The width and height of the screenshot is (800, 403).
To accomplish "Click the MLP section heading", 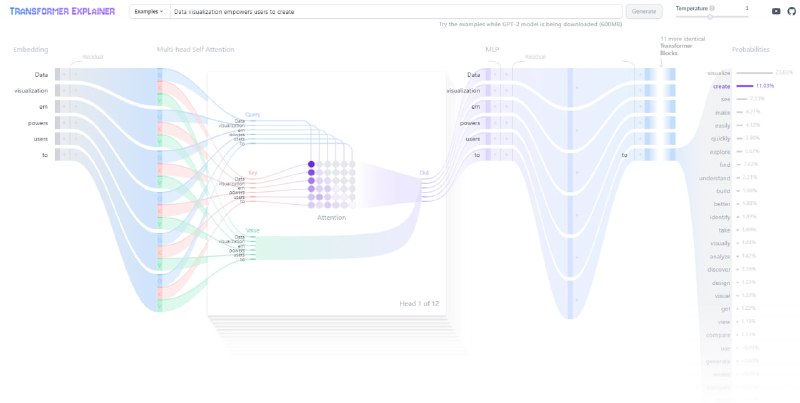I will click(492, 49).
